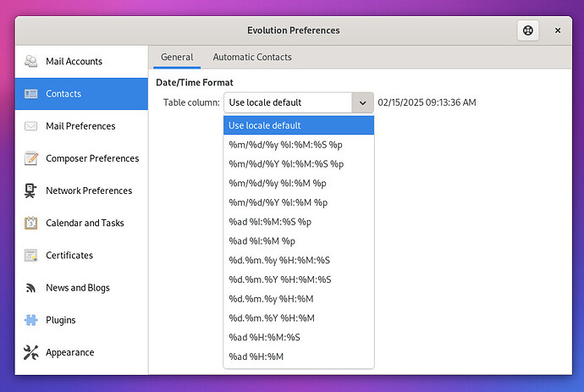The height and width of the screenshot is (392, 584).
Task: Click the Appearance tools icon
Action: pos(30,352)
